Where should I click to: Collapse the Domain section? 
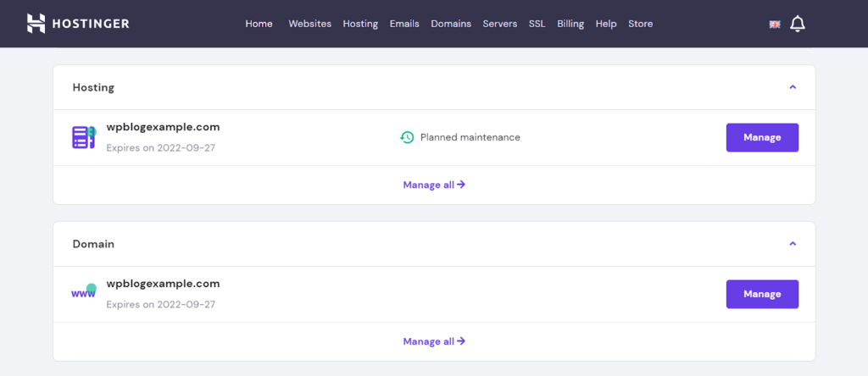pyautogui.click(x=793, y=244)
